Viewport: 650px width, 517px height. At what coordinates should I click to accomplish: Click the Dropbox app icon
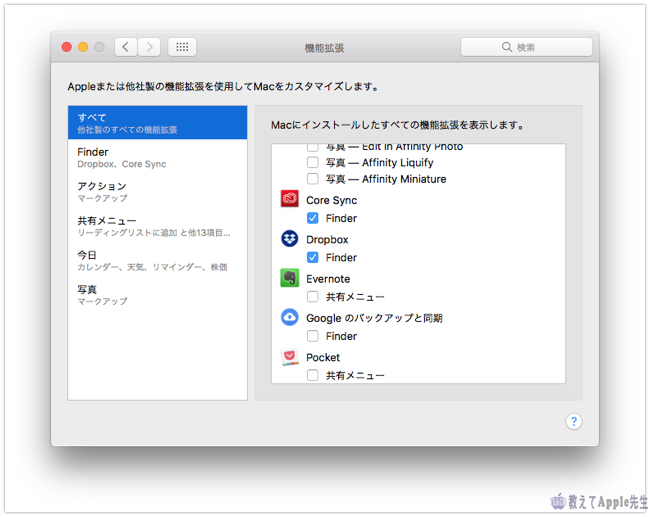(x=289, y=238)
